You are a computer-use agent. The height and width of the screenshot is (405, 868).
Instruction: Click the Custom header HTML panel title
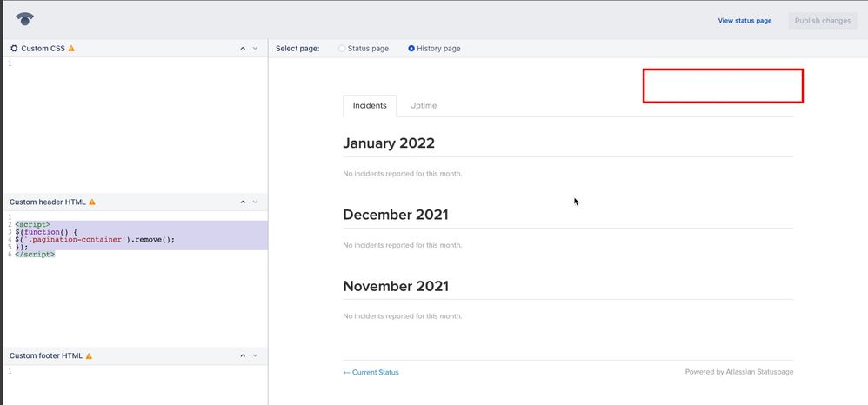(x=48, y=202)
